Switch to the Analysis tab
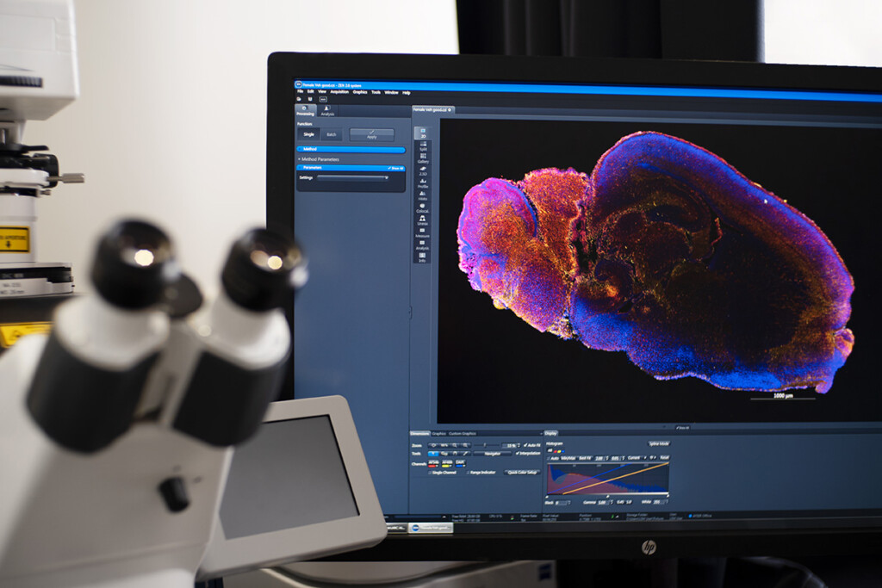Screen dimensions: 882x588 pos(327,112)
